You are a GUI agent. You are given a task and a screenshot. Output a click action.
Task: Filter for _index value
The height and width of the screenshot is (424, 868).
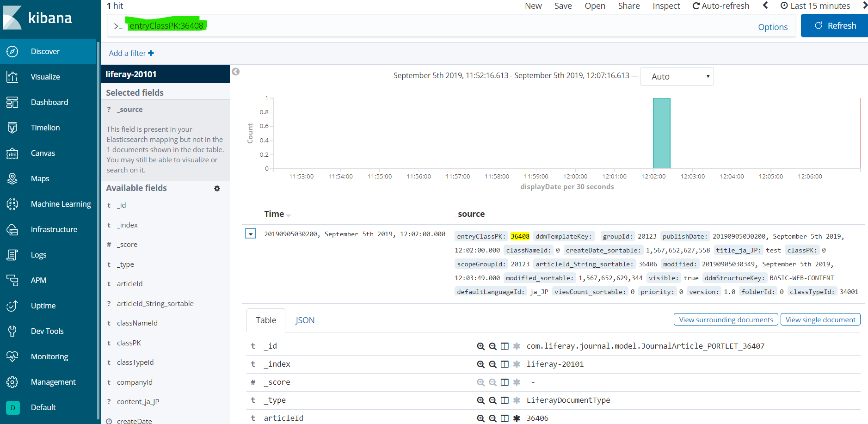(x=481, y=364)
